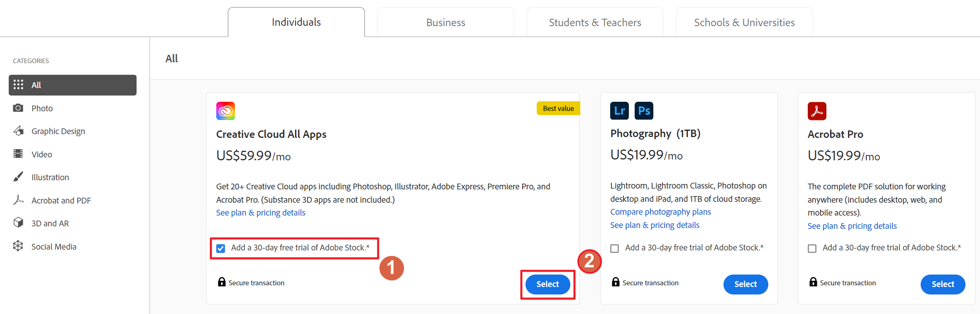The width and height of the screenshot is (980, 314).
Task: Click the Social Media sidebar icon
Action: pyautogui.click(x=18, y=246)
